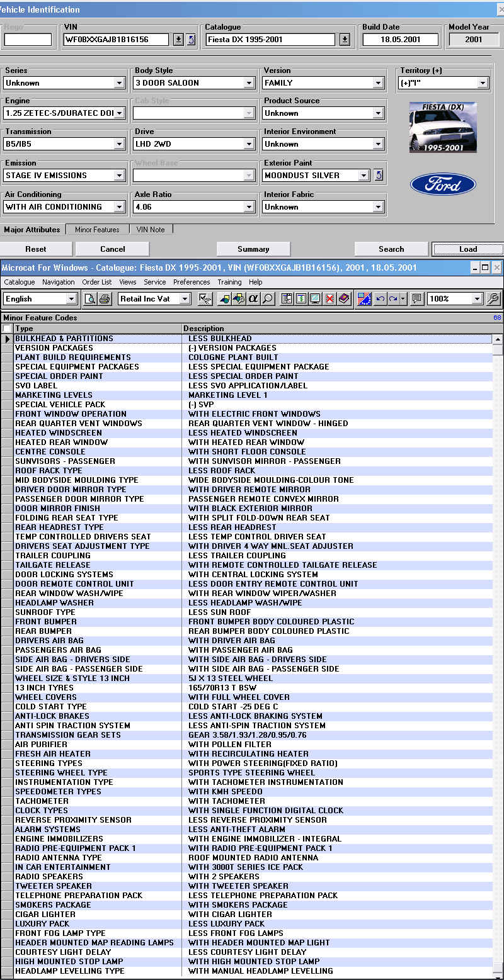Click the reset arrow beside Exterior Paint
This screenshot has height=980, width=504.
tap(379, 175)
